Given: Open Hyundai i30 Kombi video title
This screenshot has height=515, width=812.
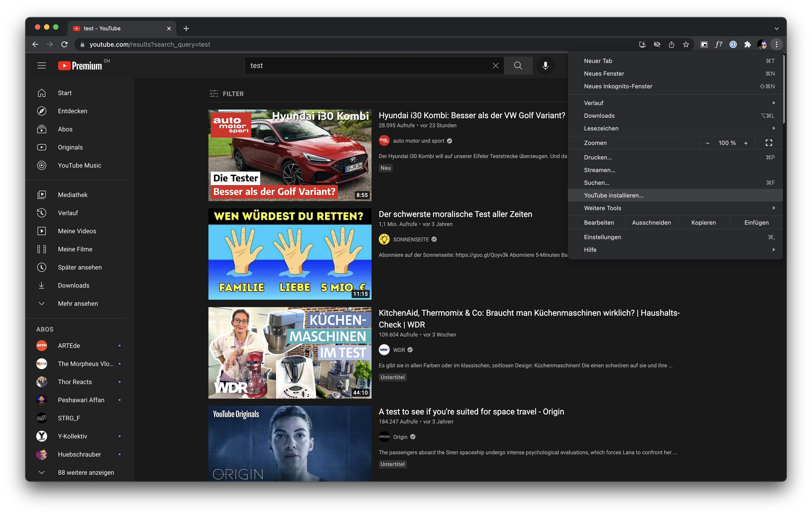Looking at the screenshot, I should coord(471,116).
